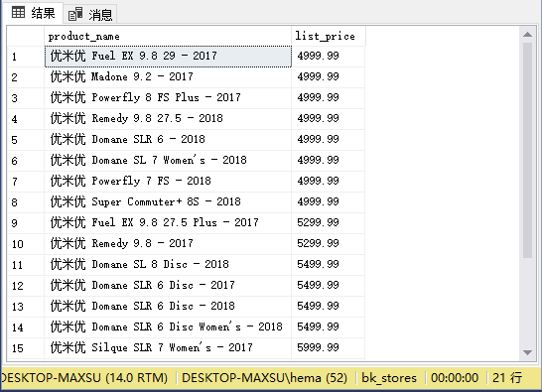Select cell 优米优 Domane SL 8 Disc - 2018
This screenshot has width=542, height=392.
point(168,264)
